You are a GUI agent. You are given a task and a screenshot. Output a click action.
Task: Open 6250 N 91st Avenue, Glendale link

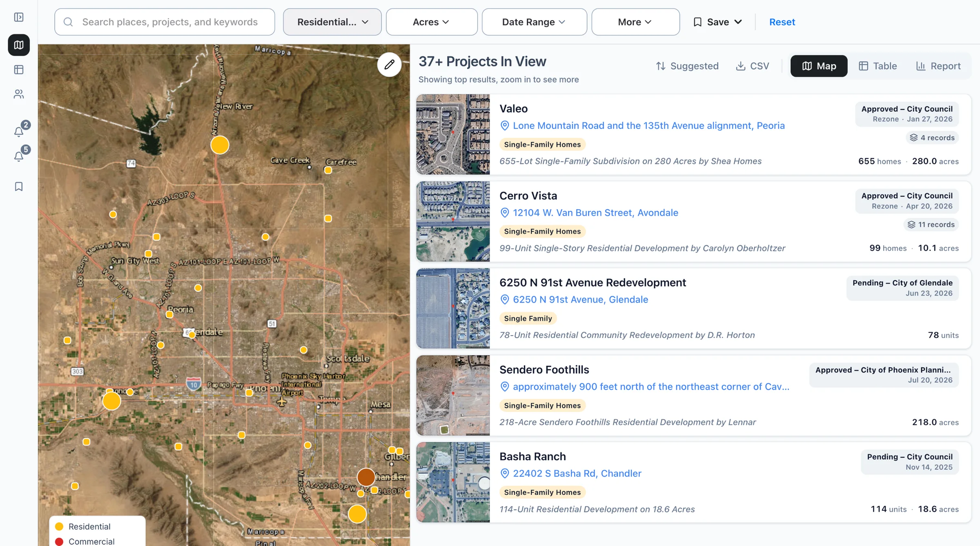click(580, 300)
